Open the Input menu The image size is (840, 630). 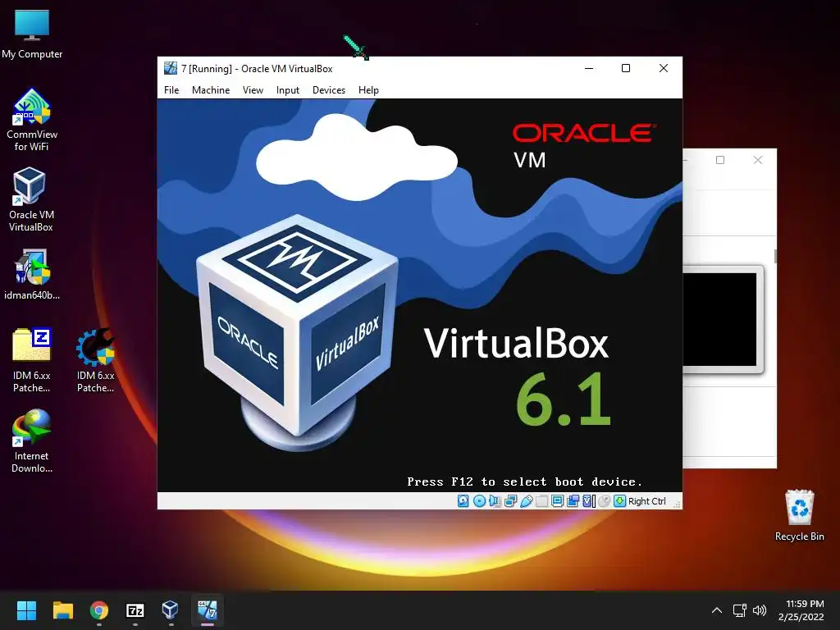coord(288,90)
